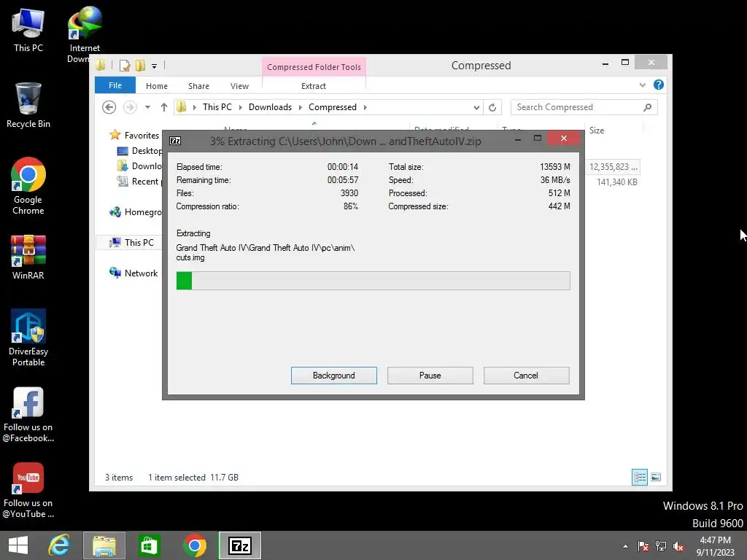Viewport: 747px width, 560px height.
Task: Open Follow us on YouTube shortcut
Action: click(28, 490)
